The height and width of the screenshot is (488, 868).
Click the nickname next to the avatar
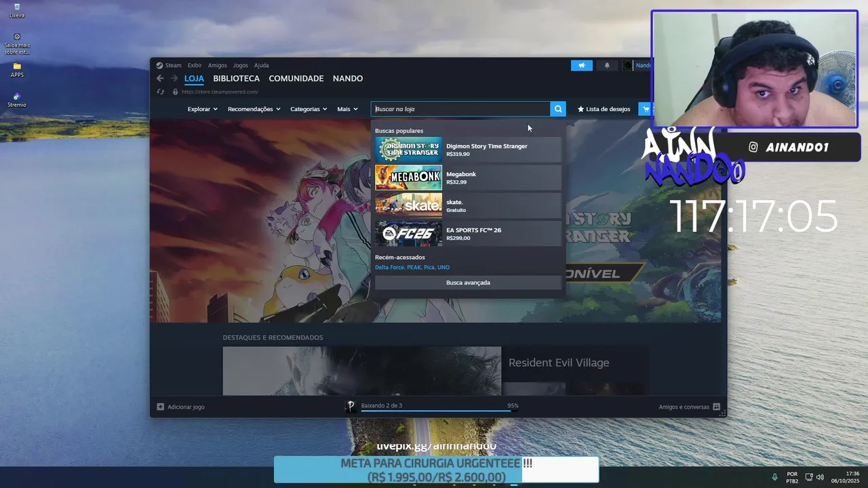(x=643, y=66)
